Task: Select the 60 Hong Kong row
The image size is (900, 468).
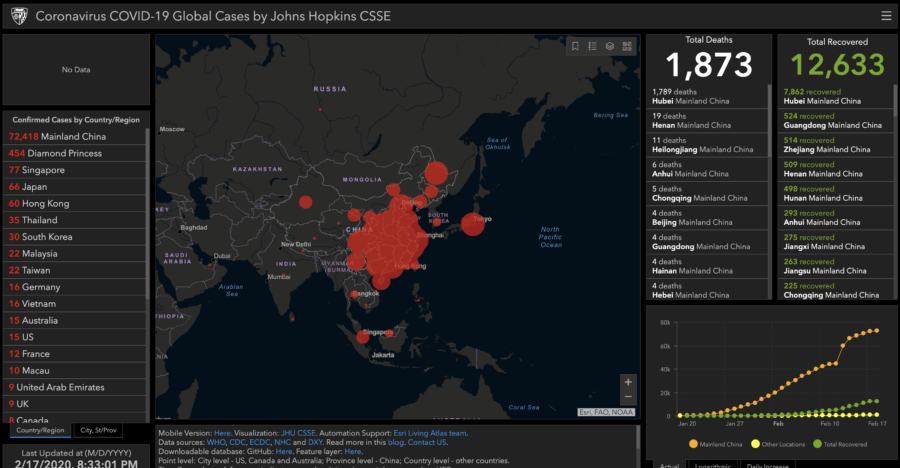Action: [76, 203]
